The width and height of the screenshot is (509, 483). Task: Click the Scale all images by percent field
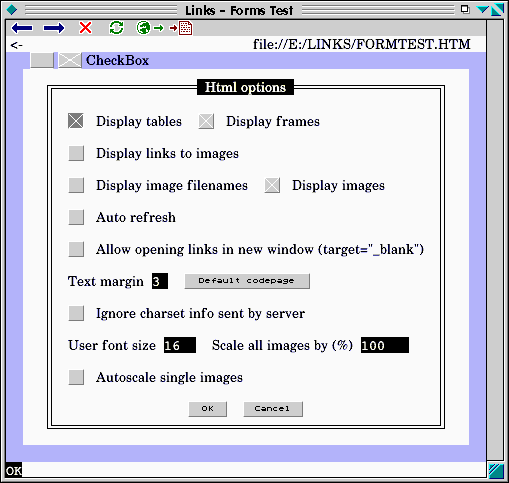coord(385,345)
